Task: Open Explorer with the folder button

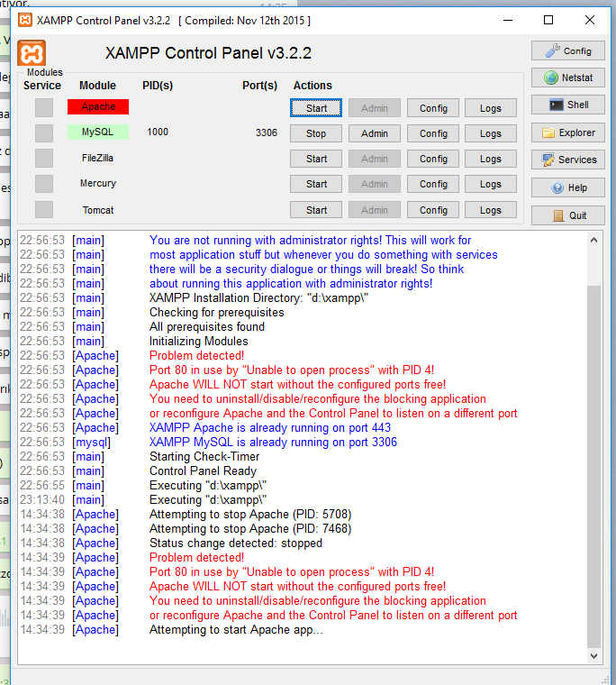Action: click(568, 132)
